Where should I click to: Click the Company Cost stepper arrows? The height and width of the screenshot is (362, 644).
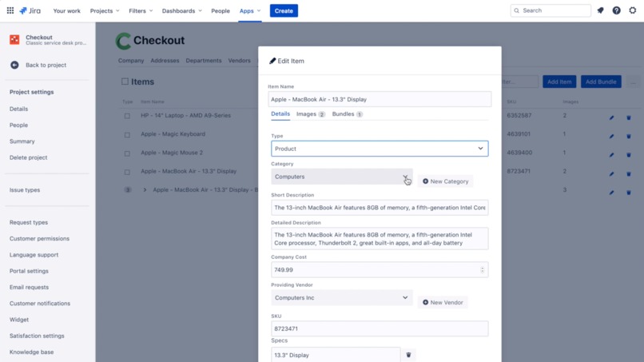pyautogui.click(x=482, y=270)
